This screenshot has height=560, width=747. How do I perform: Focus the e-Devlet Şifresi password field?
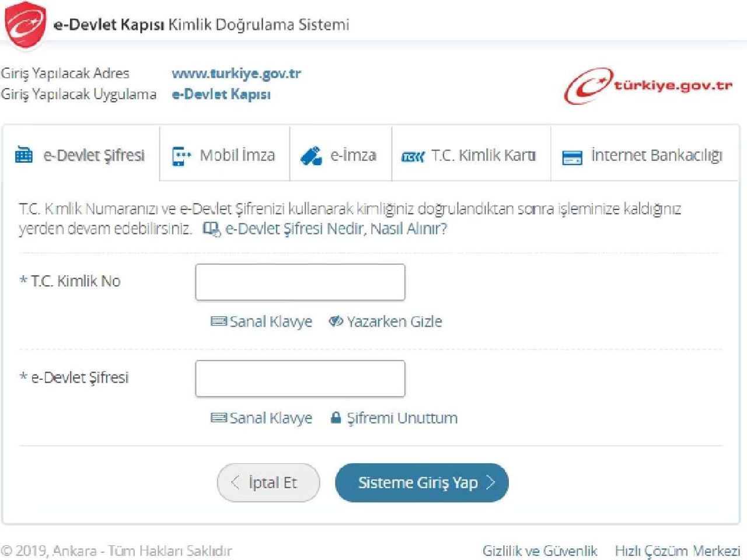pyautogui.click(x=300, y=379)
